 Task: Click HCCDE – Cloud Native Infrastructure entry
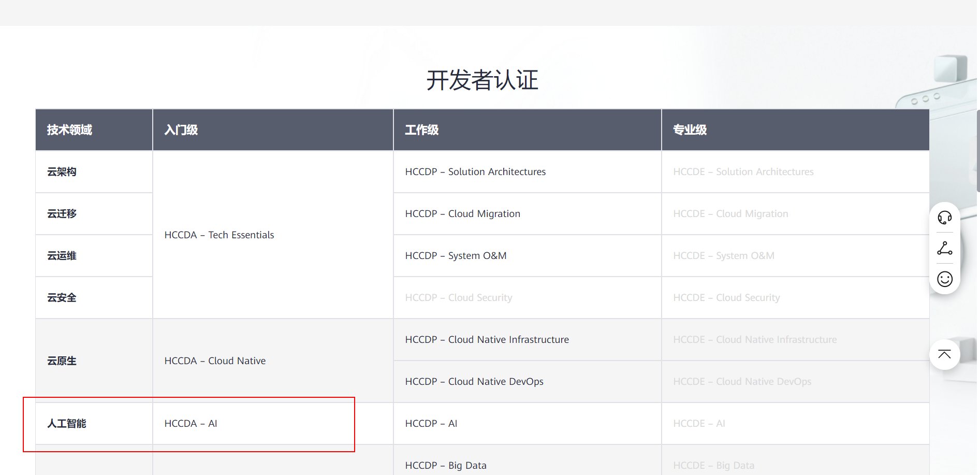click(755, 340)
